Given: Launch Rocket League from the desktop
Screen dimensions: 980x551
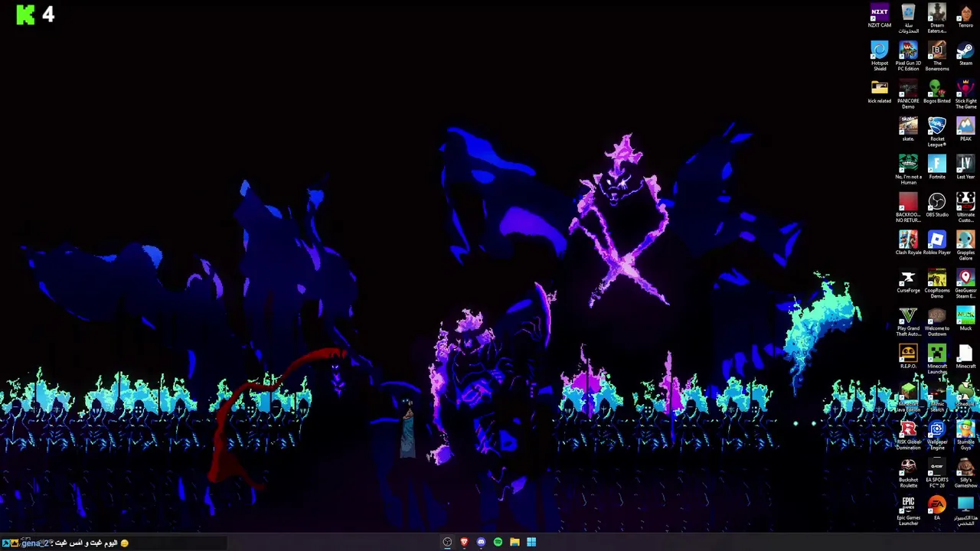Looking at the screenshot, I should point(936,132).
